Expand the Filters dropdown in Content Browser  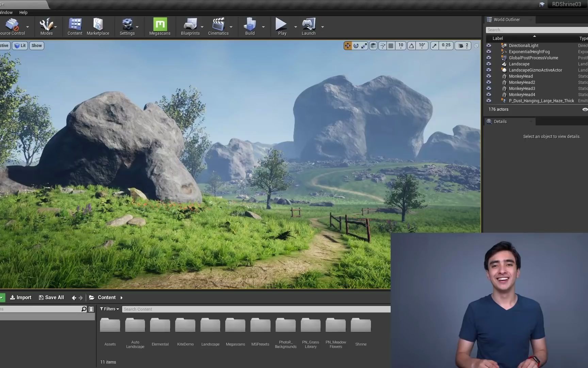(109, 309)
